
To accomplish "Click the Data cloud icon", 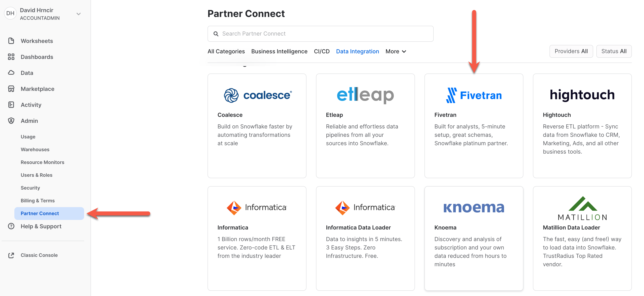I will point(11,73).
